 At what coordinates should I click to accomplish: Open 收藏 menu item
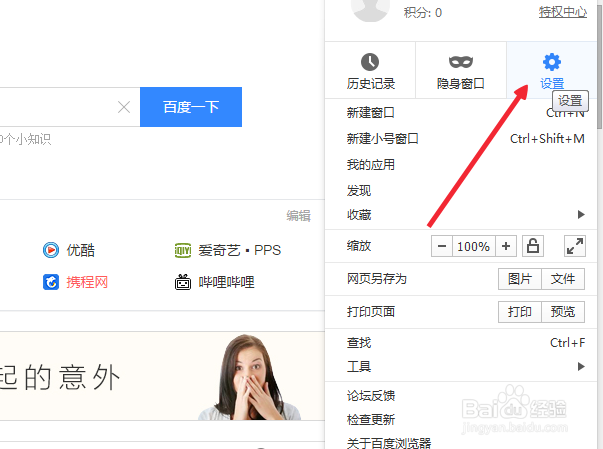point(461,215)
